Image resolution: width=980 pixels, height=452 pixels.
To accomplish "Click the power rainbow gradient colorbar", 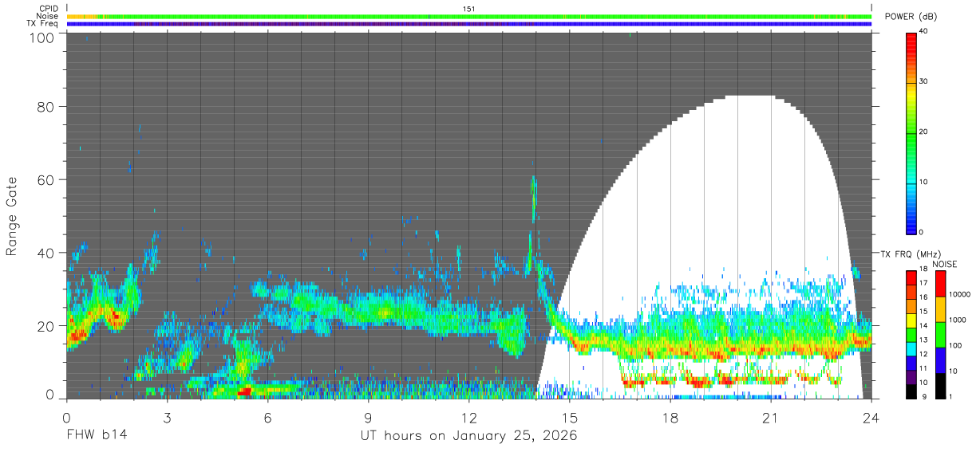I will 911,132.
